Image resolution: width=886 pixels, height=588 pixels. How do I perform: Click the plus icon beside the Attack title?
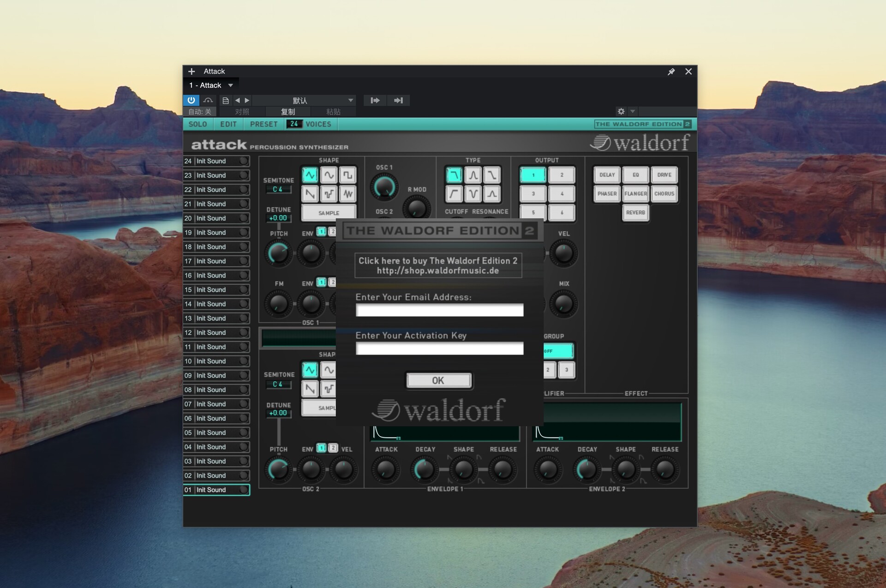[192, 72]
